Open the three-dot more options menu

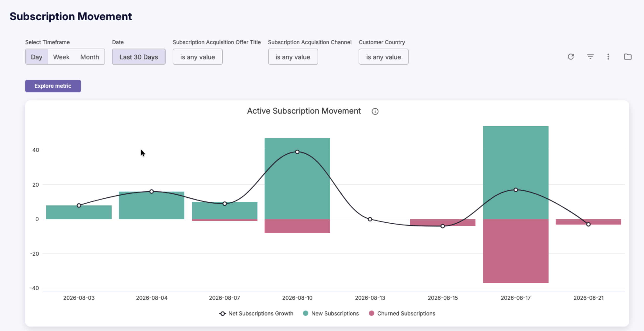coord(608,57)
